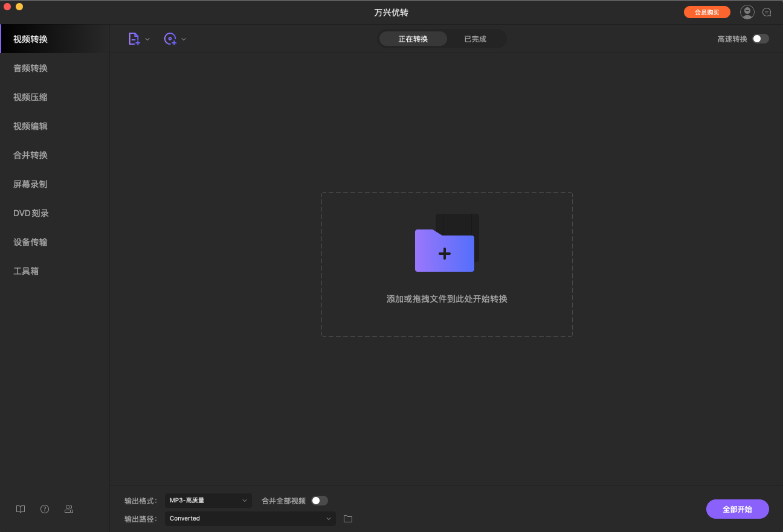The width and height of the screenshot is (783, 532).
Task: Open the feedback message icon
Action: click(x=767, y=12)
